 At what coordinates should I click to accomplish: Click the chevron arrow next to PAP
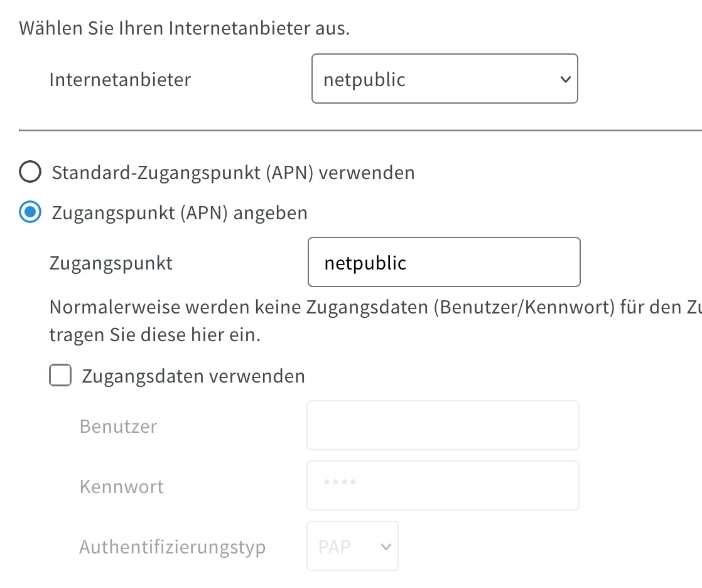[x=386, y=547]
